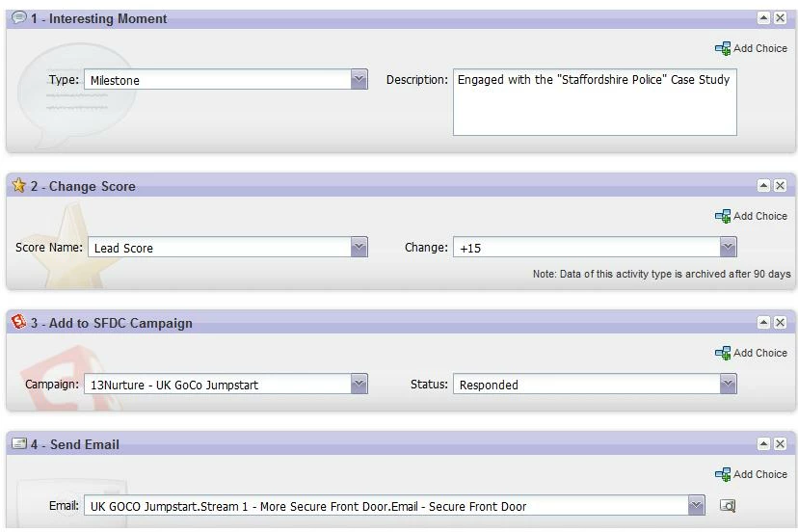The image size is (798, 532).
Task: Click the archived after 90 days note
Action: pyautogui.click(x=661, y=274)
